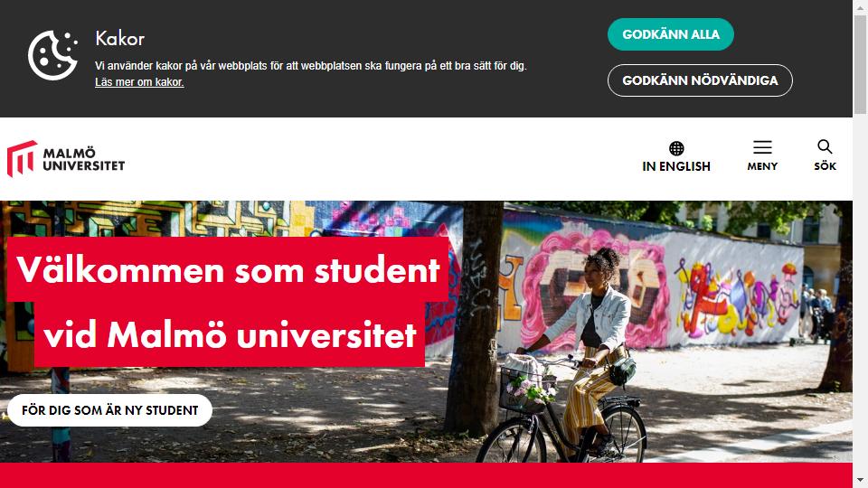Click För dig som är ny student
Viewport: 868px width, 488px height.
click(109, 410)
